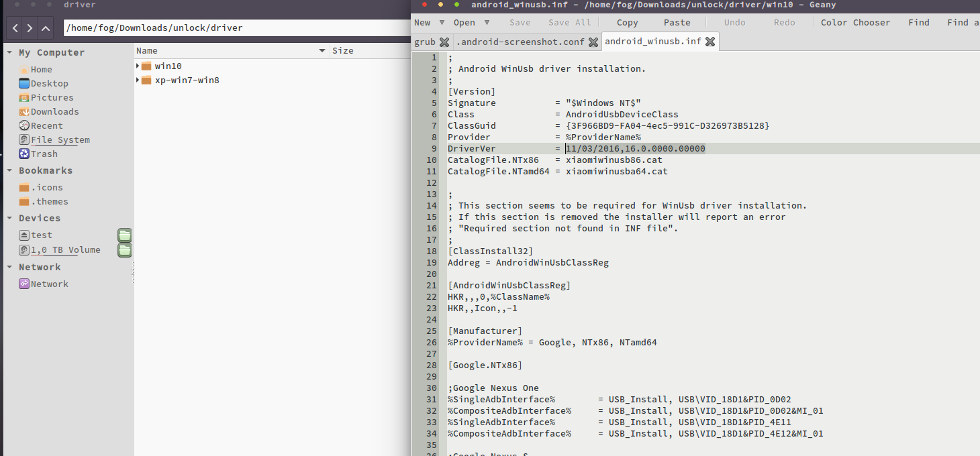Open the Recent files location

[x=46, y=126]
